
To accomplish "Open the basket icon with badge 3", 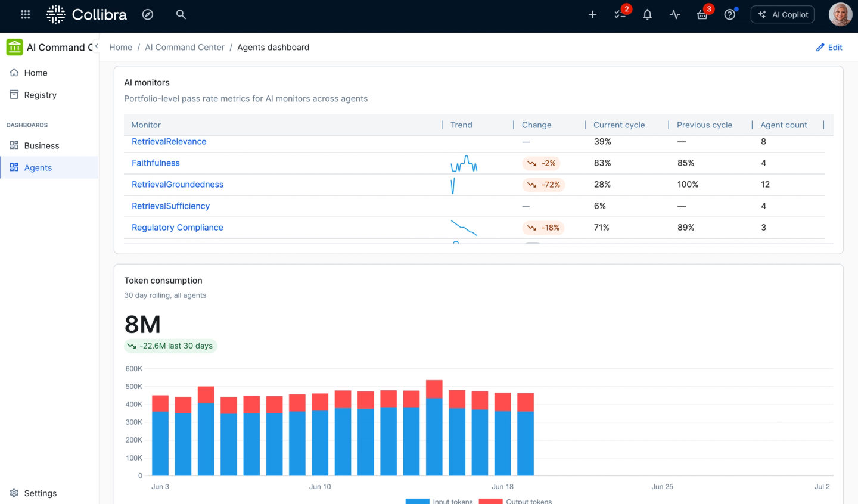I will (x=703, y=13).
